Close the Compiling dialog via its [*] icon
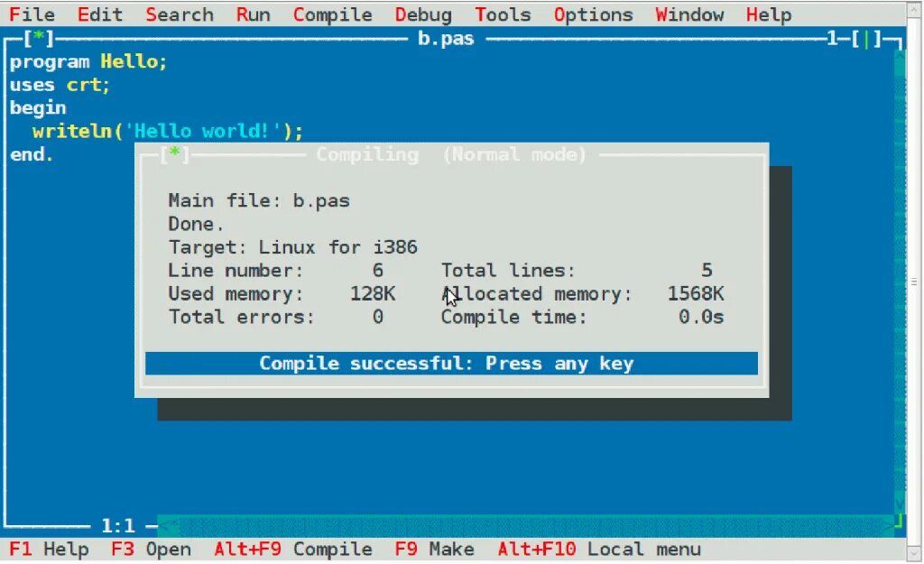Screen dimensions: 924x564 click(x=174, y=155)
